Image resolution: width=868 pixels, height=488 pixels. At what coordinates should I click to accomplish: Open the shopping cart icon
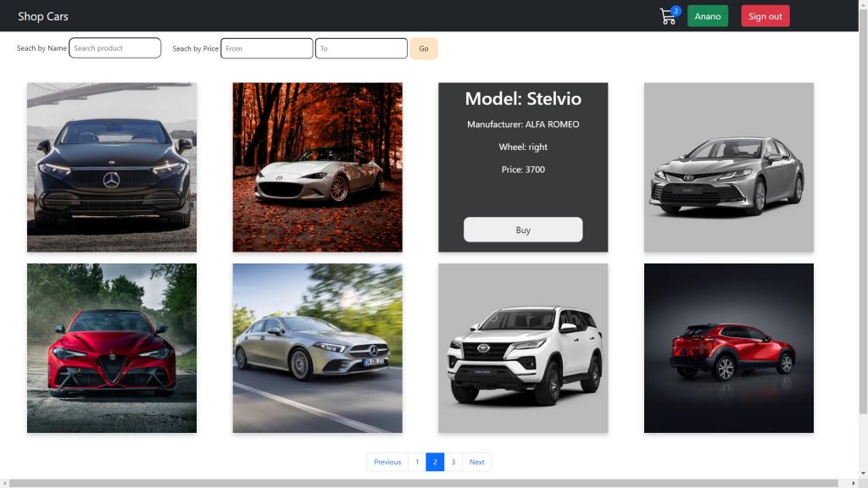(669, 16)
